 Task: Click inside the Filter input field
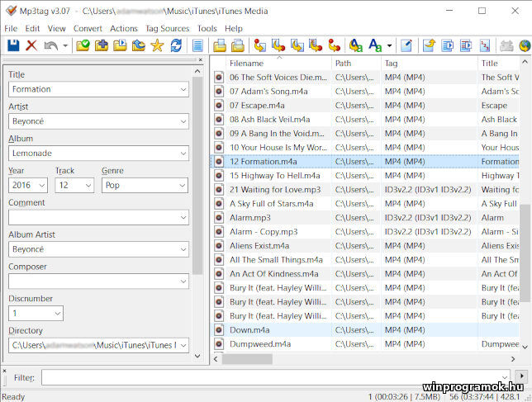click(281, 377)
